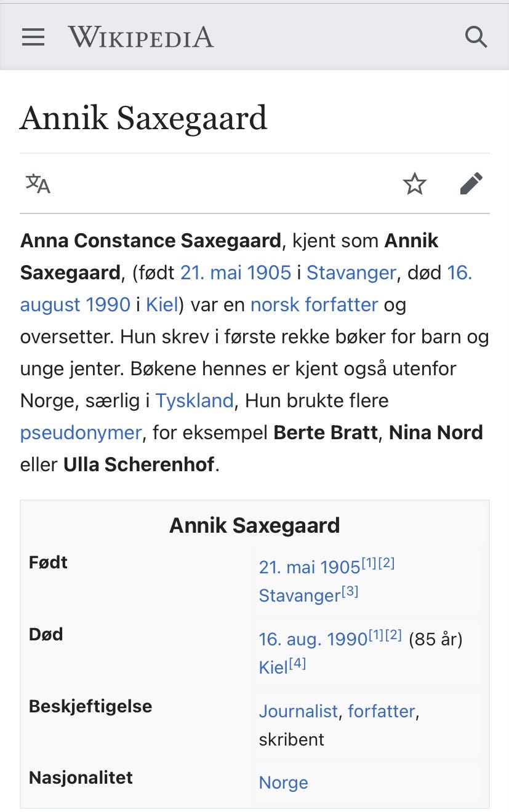The width and height of the screenshot is (509, 812).
Task: Follow the pseudonymer link
Action: (81, 432)
